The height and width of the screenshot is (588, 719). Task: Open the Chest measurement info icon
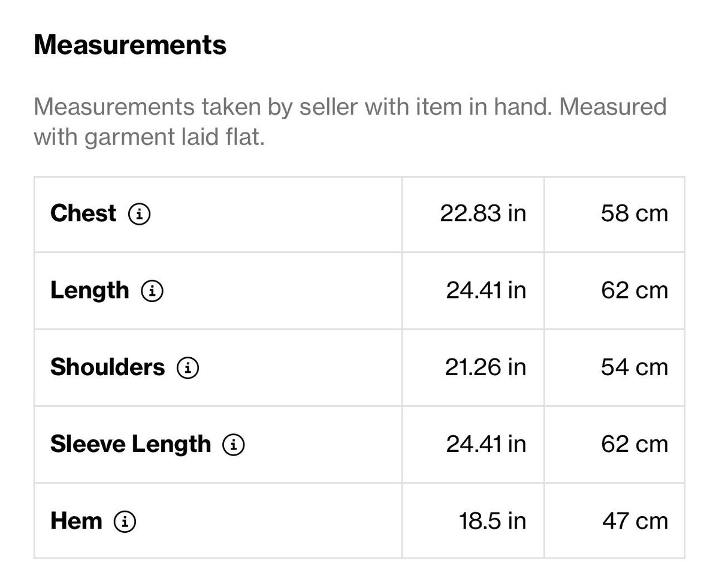140,213
